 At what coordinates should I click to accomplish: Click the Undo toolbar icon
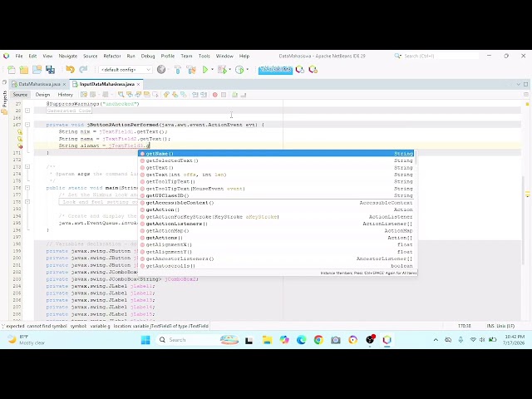pyautogui.click(x=70, y=70)
